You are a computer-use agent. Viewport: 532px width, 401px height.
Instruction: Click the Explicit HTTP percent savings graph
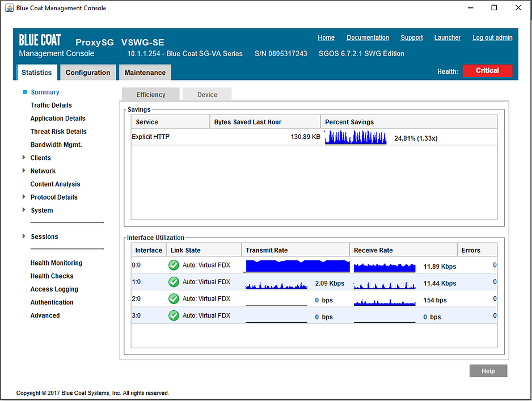pyautogui.click(x=356, y=137)
